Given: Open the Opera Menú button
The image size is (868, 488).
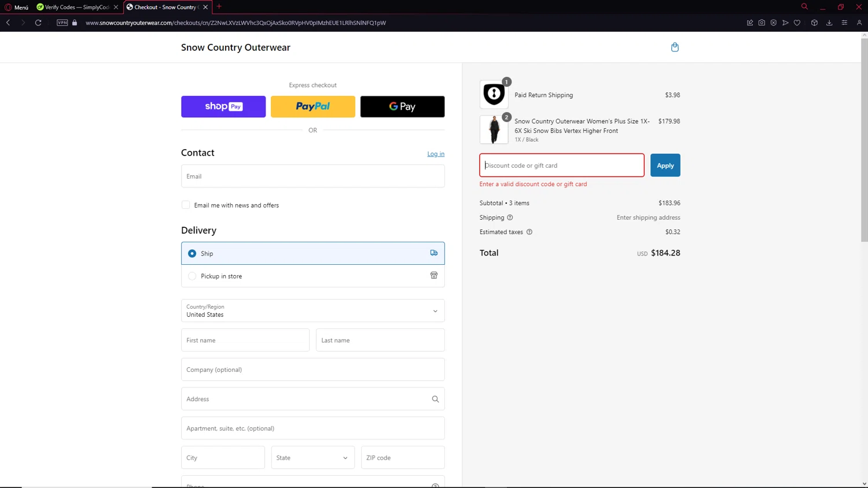Looking at the screenshot, I should click(17, 7).
